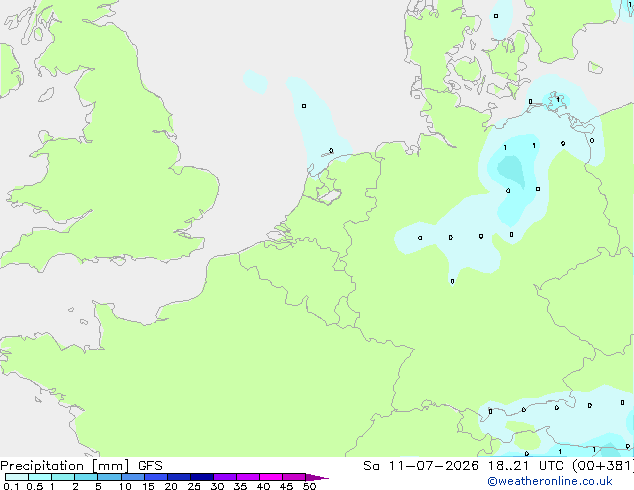Click the '15' legend scale label

coord(148,486)
